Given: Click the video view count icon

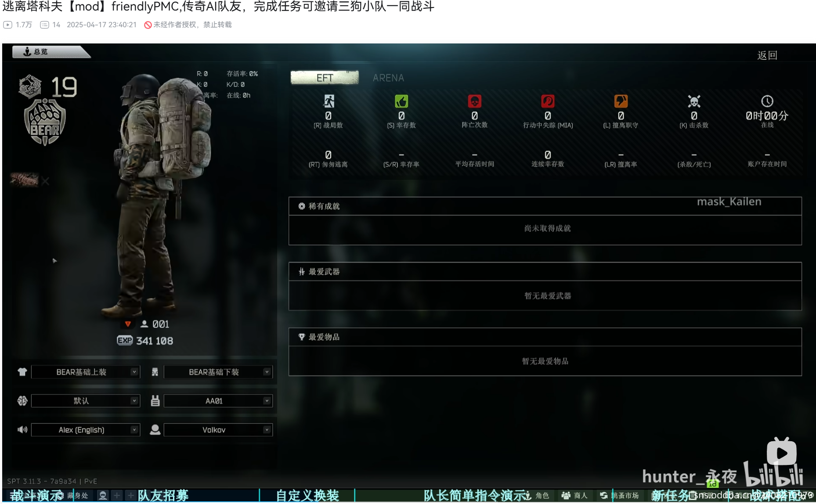Looking at the screenshot, I should (x=7, y=25).
